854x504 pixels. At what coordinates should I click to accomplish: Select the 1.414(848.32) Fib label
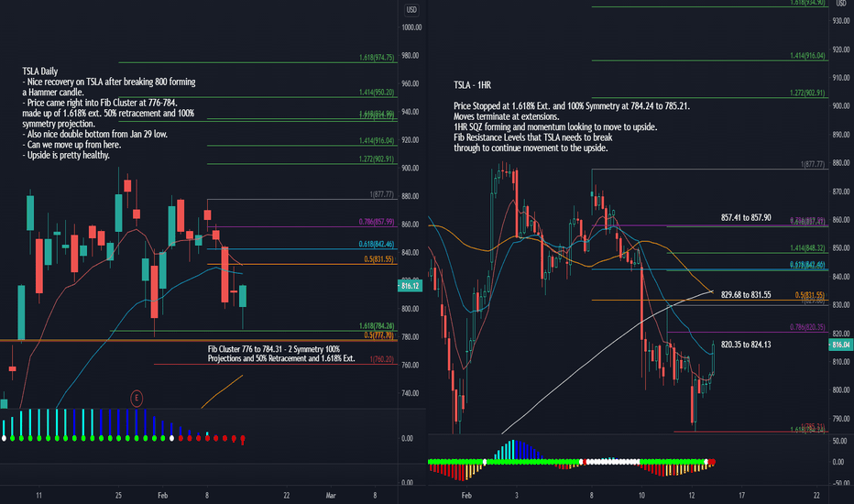(807, 248)
